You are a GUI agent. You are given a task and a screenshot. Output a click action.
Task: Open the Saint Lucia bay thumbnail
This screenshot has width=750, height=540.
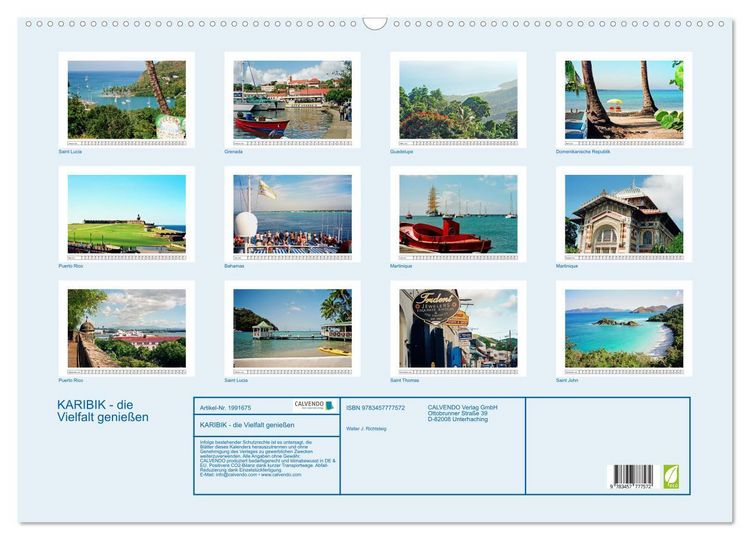[127, 100]
